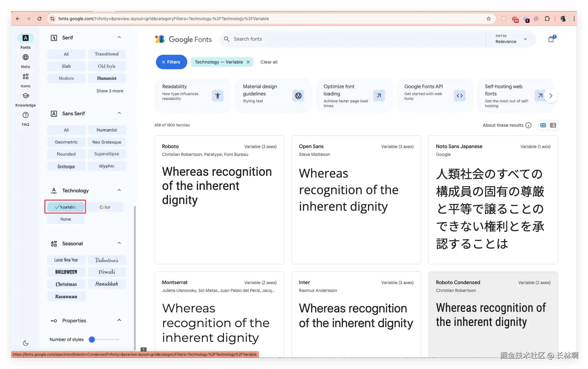Click the grid view layout icon

click(x=543, y=125)
